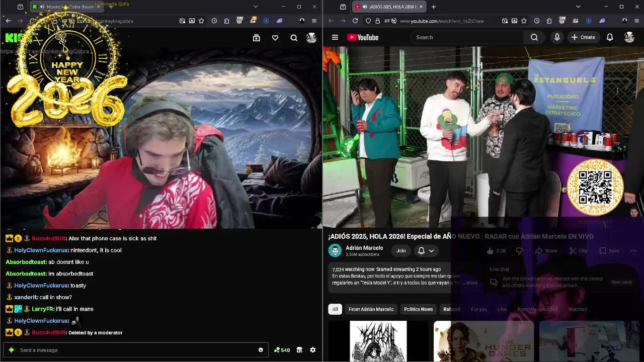Dislike the YouTube video
The height and width of the screenshot is (362, 644).
point(520,251)
